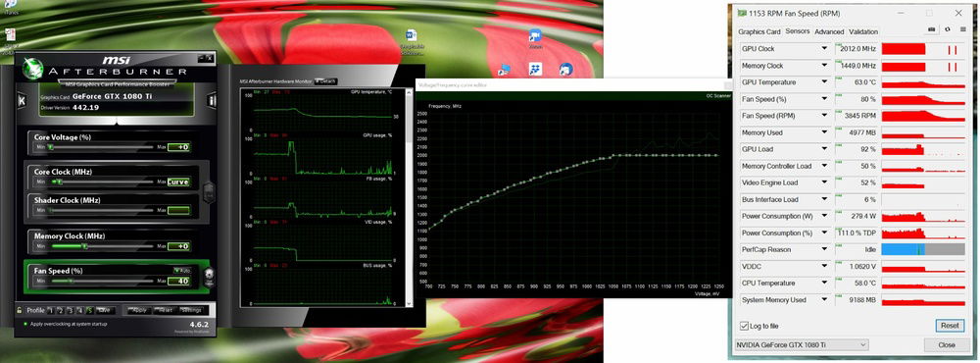Image resolution: width=980 pixels, height=363 pixels.
Task: Toggle the core and shader clock link icon
Action: pyautogui.click(x=209, y=191)
